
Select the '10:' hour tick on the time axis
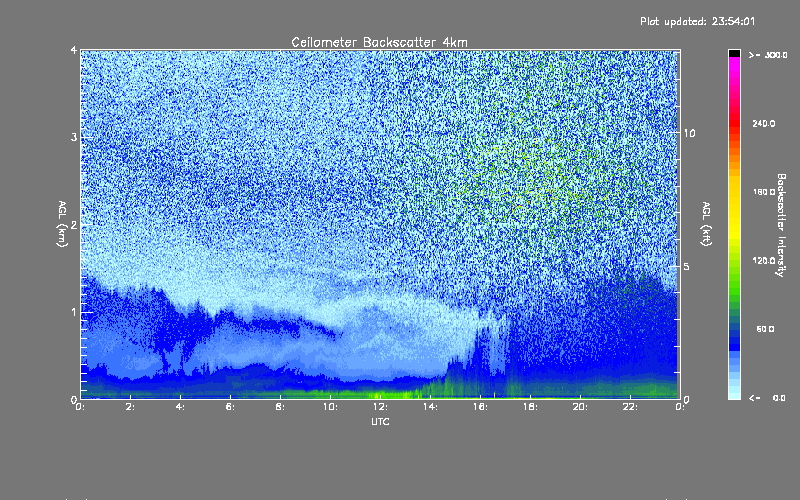click(x=330, y=407)
